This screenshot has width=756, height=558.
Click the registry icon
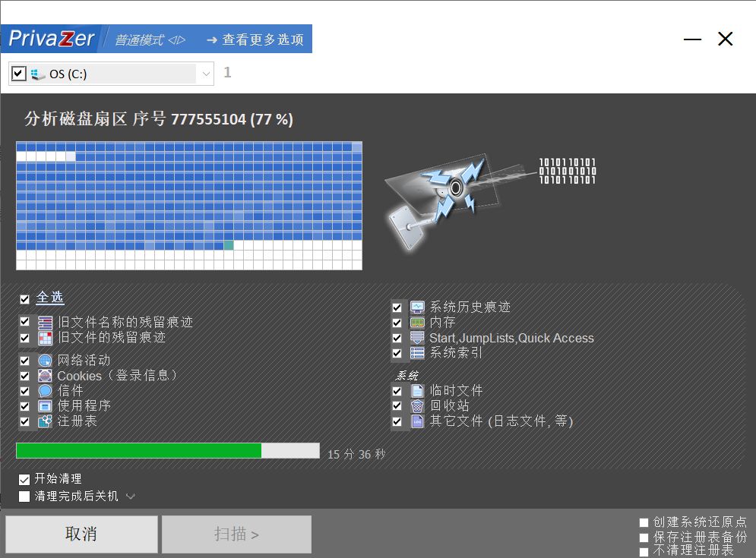pyautogui.click(x=45, y=421)
